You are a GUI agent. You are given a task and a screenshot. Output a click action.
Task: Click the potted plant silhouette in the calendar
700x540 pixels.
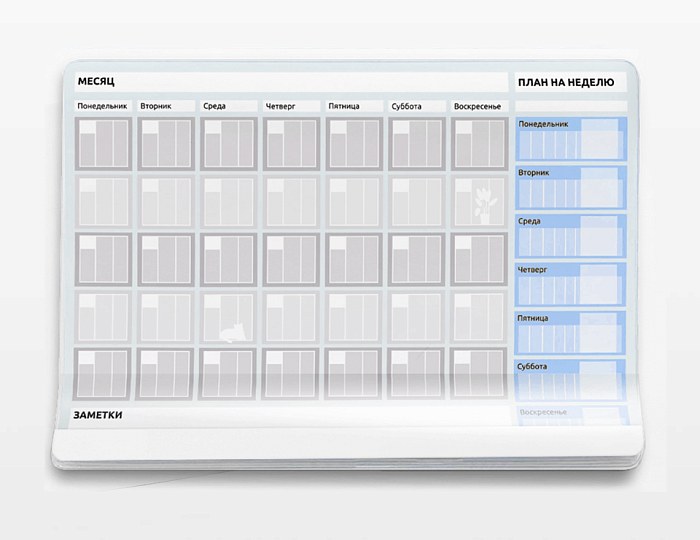click(486, 206)
